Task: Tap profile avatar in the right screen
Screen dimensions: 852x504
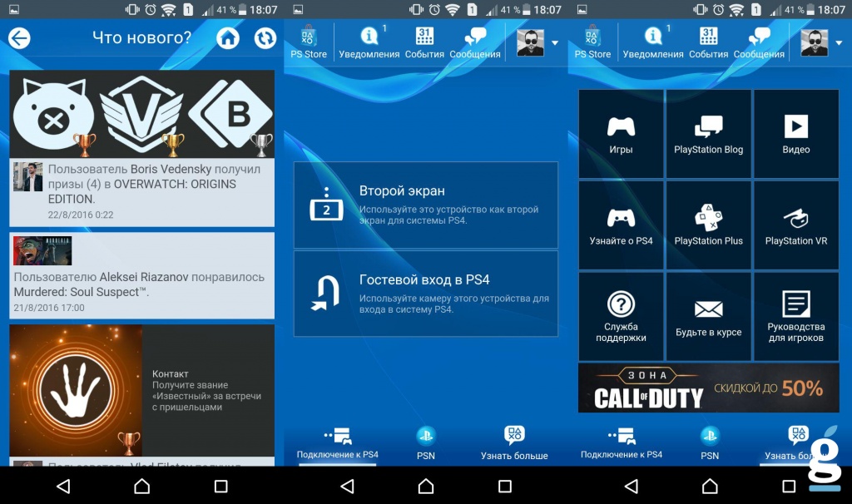Action: 815,42
